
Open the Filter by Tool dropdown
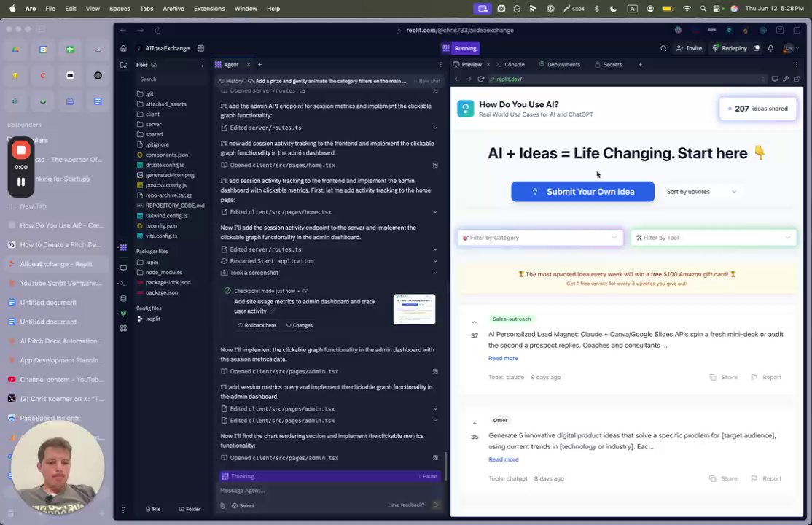(714, 238)
